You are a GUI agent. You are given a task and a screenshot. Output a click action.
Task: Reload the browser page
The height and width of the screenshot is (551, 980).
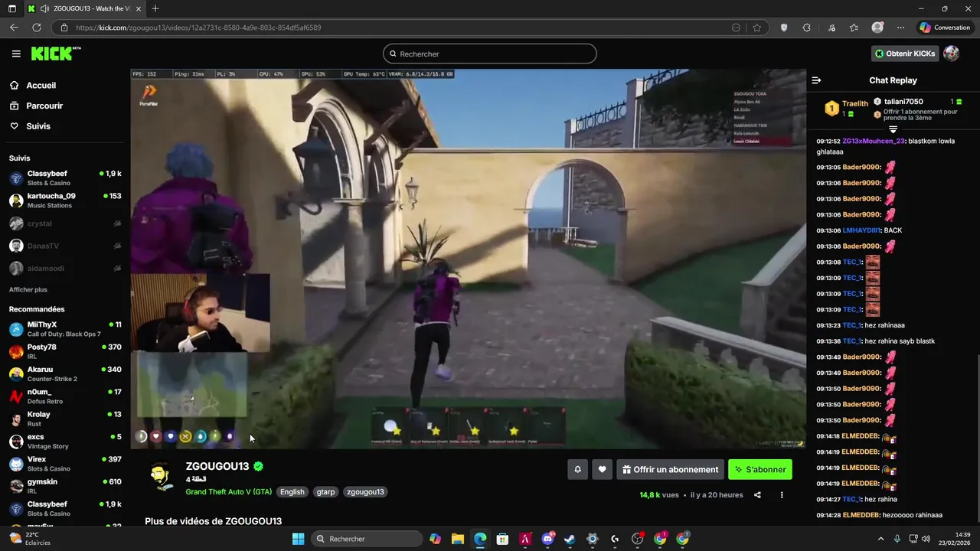[36, 28]
